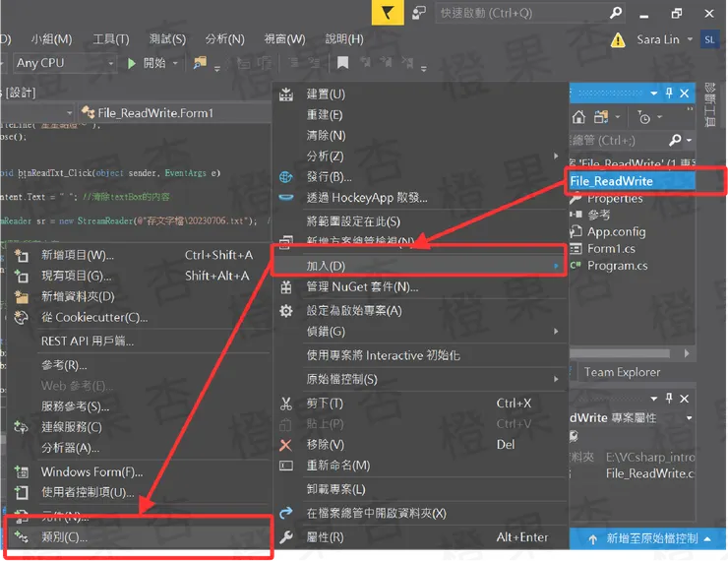This screenshot has height=561, width=728.
Task: Choose Clean 清除(N)
Action: coord(420,136)
